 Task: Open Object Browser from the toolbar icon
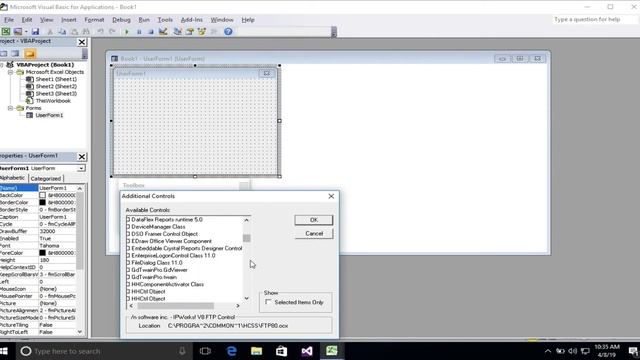coord(202,31)
